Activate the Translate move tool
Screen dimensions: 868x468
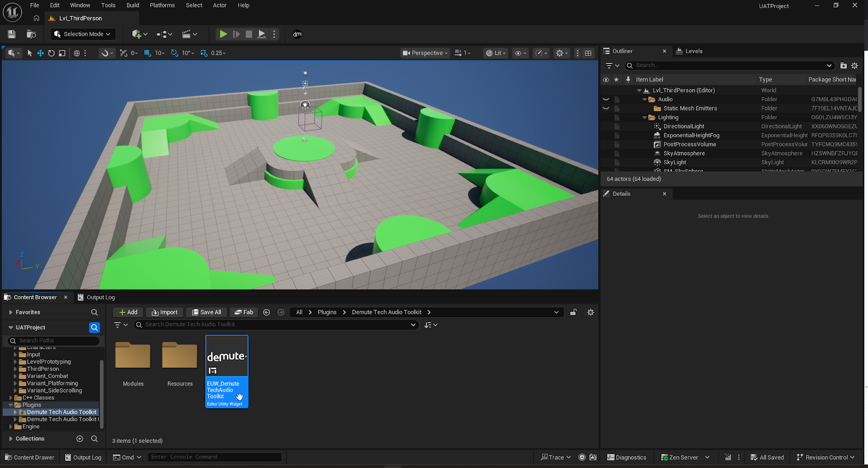coord(40,53)
